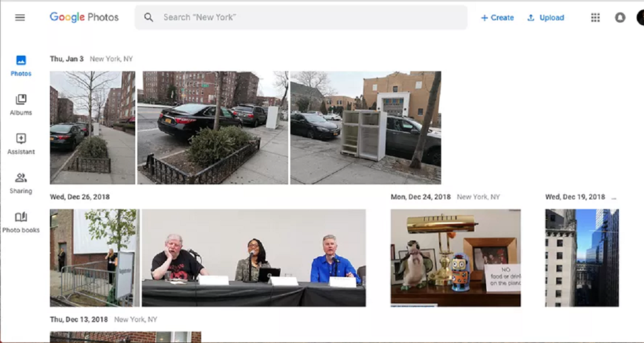Open the notifications bell icon
This screenshot has width=644, height=343.
620,18
